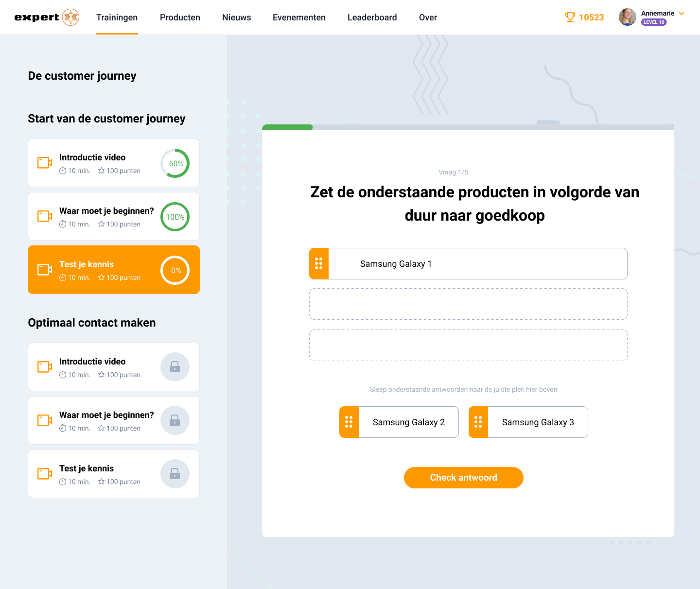Click the drag handle of Samsung Galaxy 2
The width and height of the screenshot is (700, 589).
349,422
